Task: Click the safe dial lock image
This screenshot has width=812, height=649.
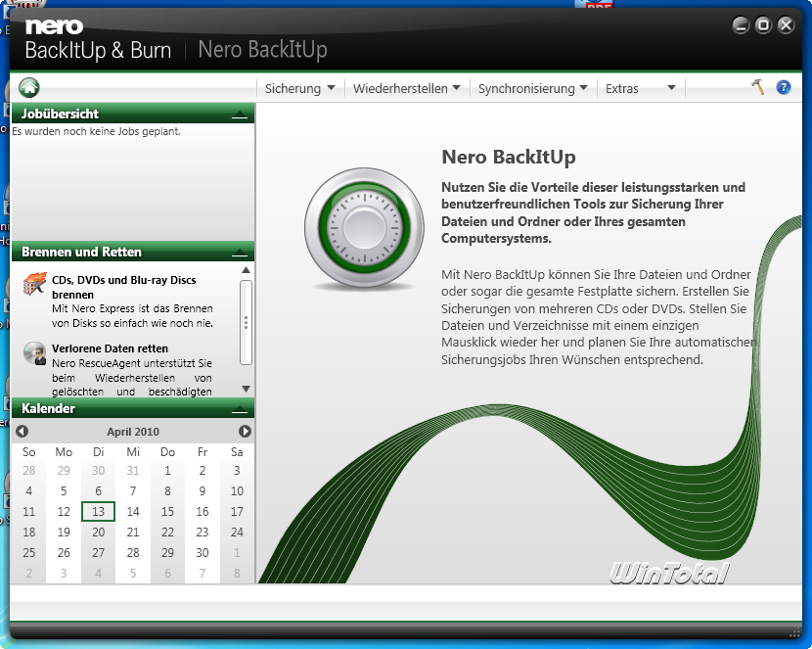Action: pos(364,227)
